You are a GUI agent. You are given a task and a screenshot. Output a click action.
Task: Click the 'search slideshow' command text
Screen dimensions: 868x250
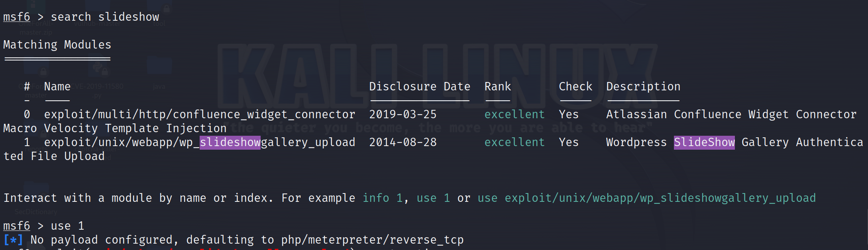coord(105,17)
